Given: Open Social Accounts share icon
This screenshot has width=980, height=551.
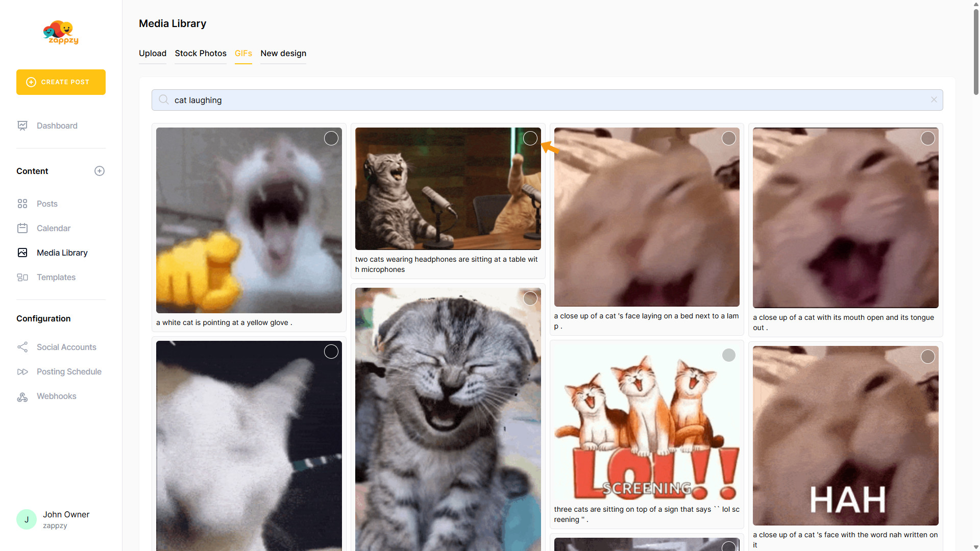Looking at the screenshot, I should (x=22, y=347).
